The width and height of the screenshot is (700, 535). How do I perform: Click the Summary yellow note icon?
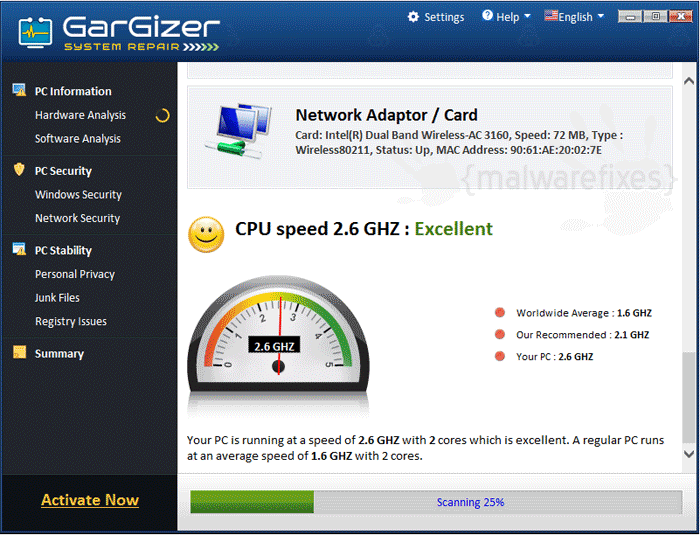19,352
